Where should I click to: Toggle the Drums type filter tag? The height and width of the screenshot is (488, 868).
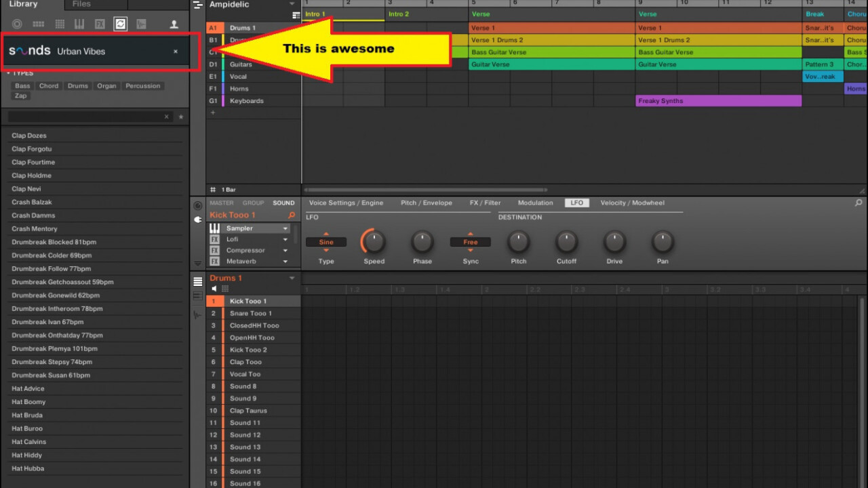[x=77, y=86]
